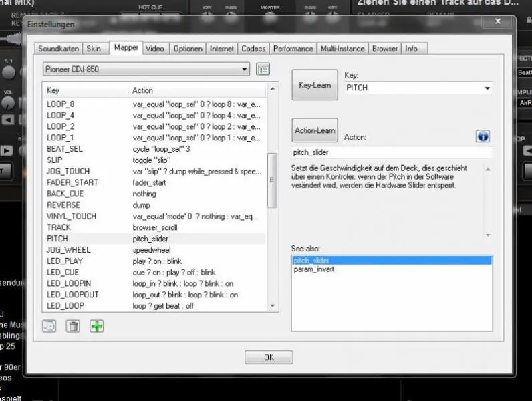Screen dimensions: 532x401
Task: Go to the Performance tab
Action: coord(293,49)
